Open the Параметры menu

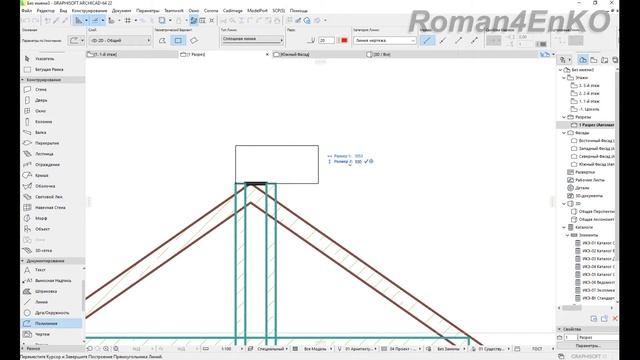click(x=148, y=11)
